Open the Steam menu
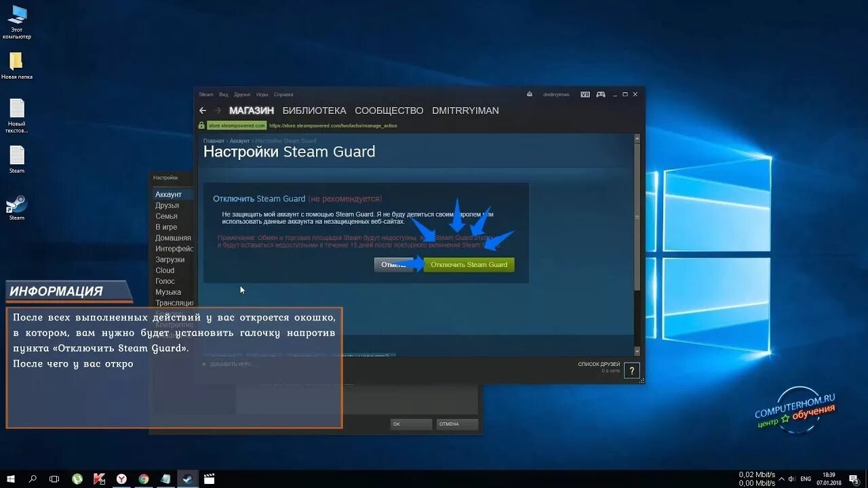The height and width of the screenshot is (488, 868). click(205, 94)
